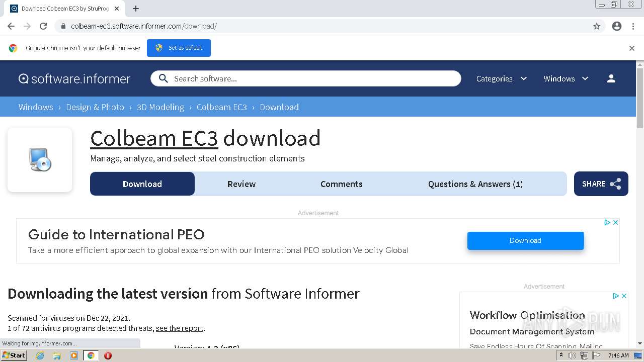Switch to the Review tab
The width and height of the screenshot is (644, 362).
[x=242, y=184]
